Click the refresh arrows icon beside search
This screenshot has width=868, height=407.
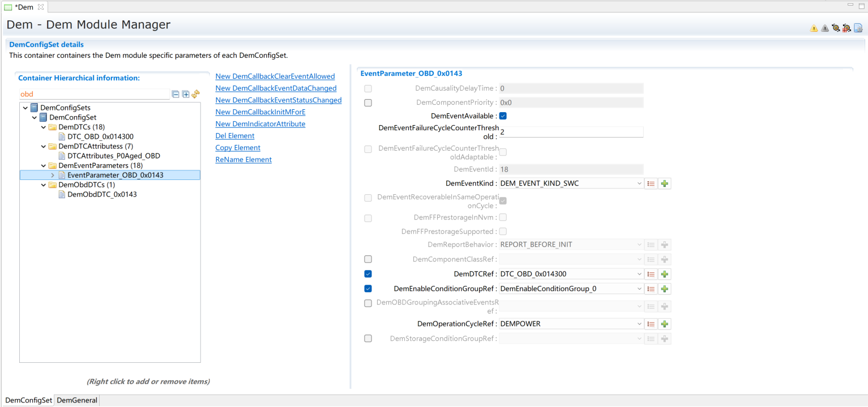pyautogui.click(x=196, y=95)
